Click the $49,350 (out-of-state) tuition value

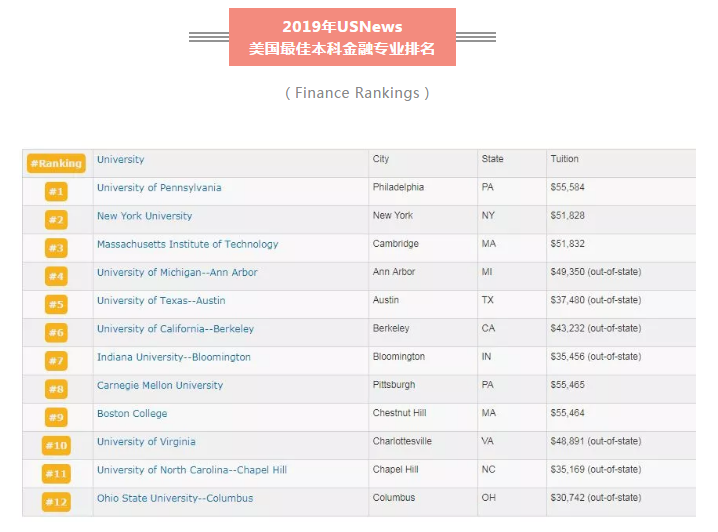click(596, 272)
